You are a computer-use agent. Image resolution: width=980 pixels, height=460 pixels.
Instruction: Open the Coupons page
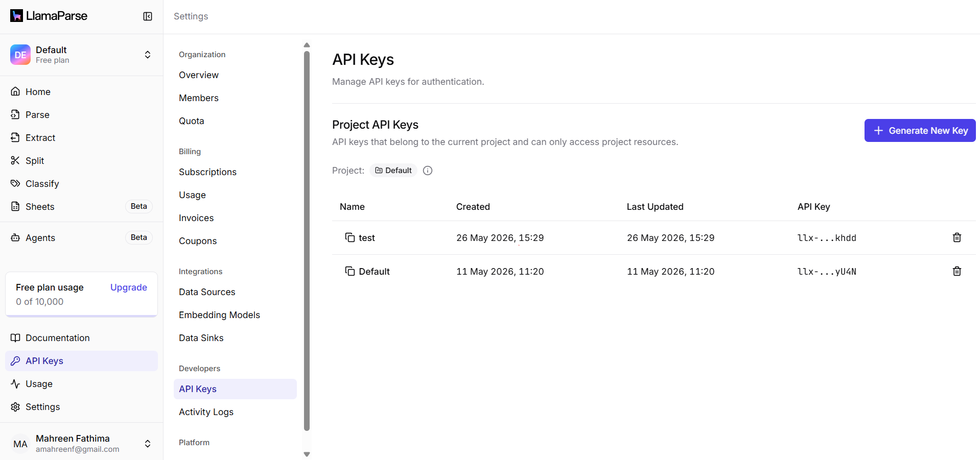click(198, 241)
